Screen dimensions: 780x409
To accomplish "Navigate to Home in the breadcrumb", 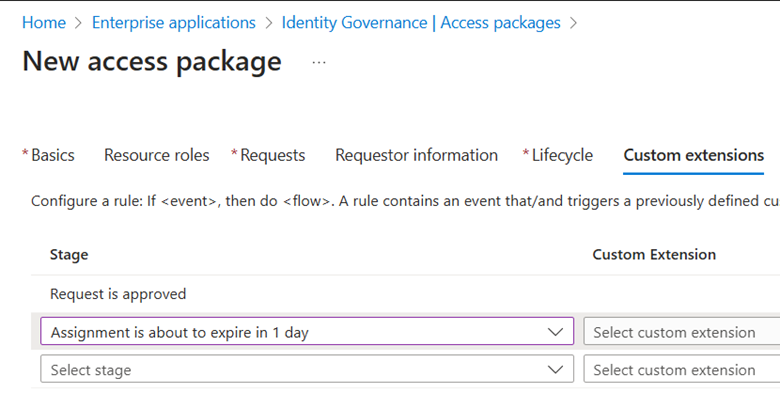I will (44, 22).
